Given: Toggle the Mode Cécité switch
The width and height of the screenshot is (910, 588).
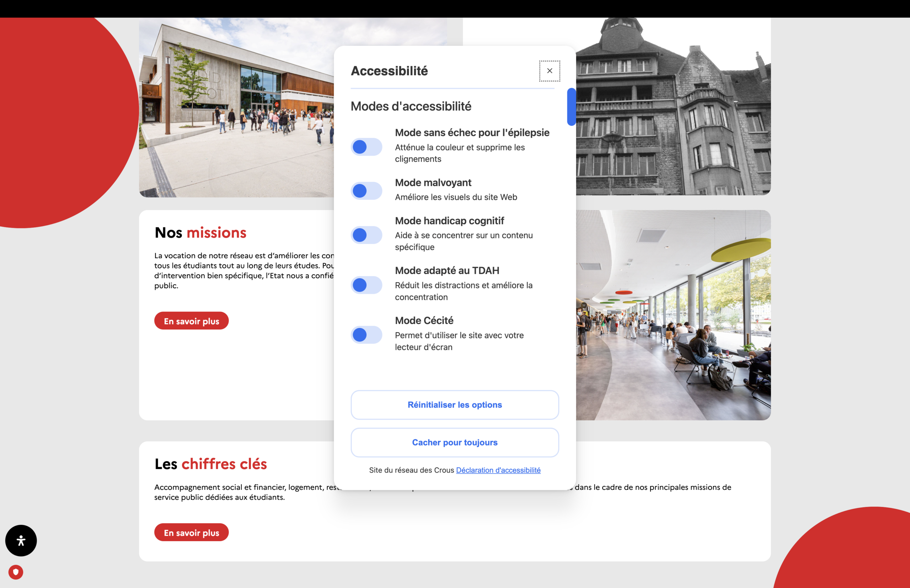Looking at the screenshot, I should tap(366, 335).
